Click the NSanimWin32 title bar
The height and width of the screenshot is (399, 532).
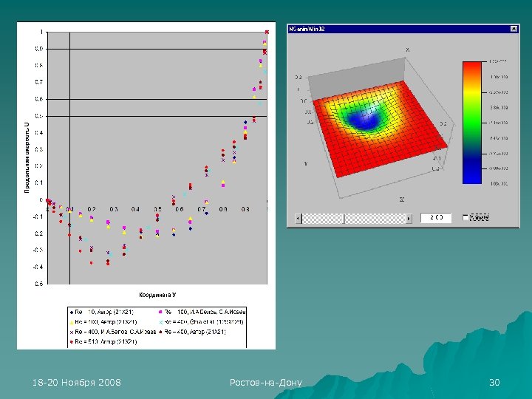[x=403, y=29]
